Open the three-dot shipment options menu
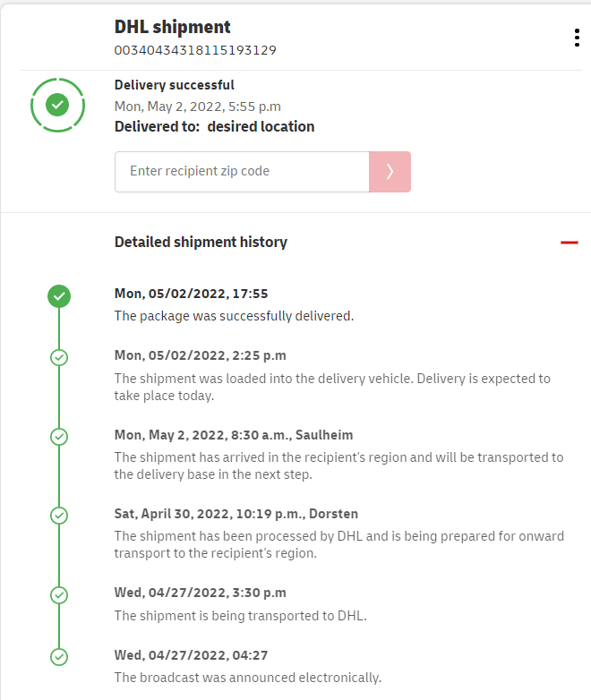This screenshot has width=591, height=700. [x=577, y=38]
